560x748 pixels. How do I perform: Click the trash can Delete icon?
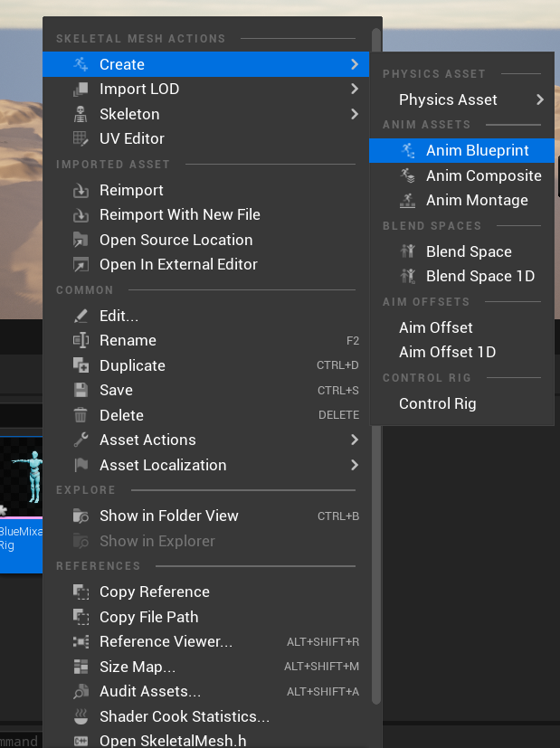point(81,415)
